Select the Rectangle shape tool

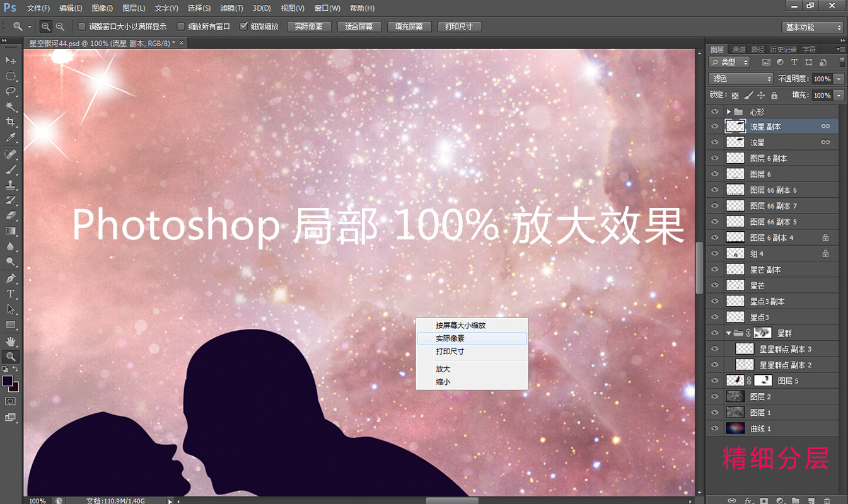pyautogui.click(x=11, y=324)
